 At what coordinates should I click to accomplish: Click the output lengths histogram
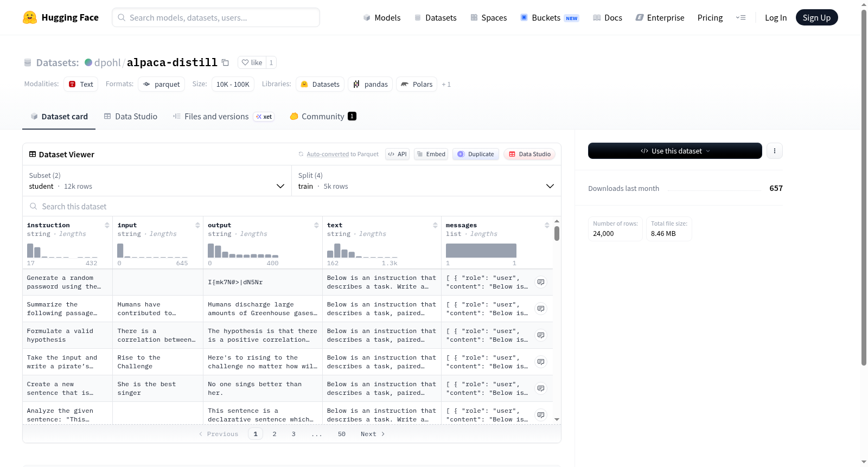243,251
